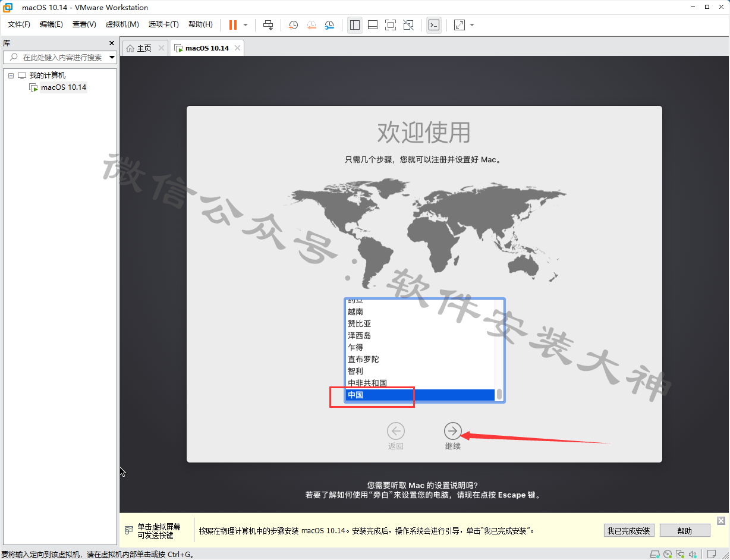
Task: Dismiss the yellow install hint bar
Action: coord(721,521)
